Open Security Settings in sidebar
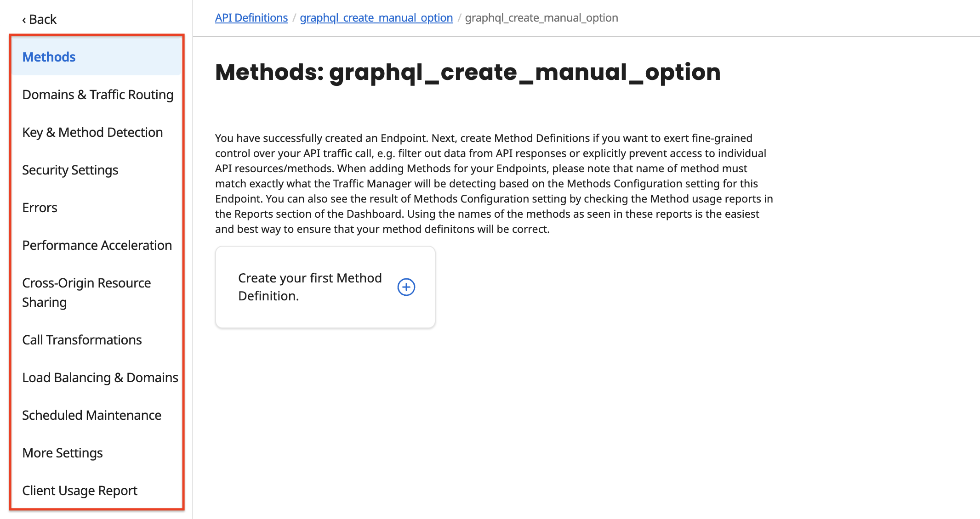The image size is (980, 519). (70, 170)
